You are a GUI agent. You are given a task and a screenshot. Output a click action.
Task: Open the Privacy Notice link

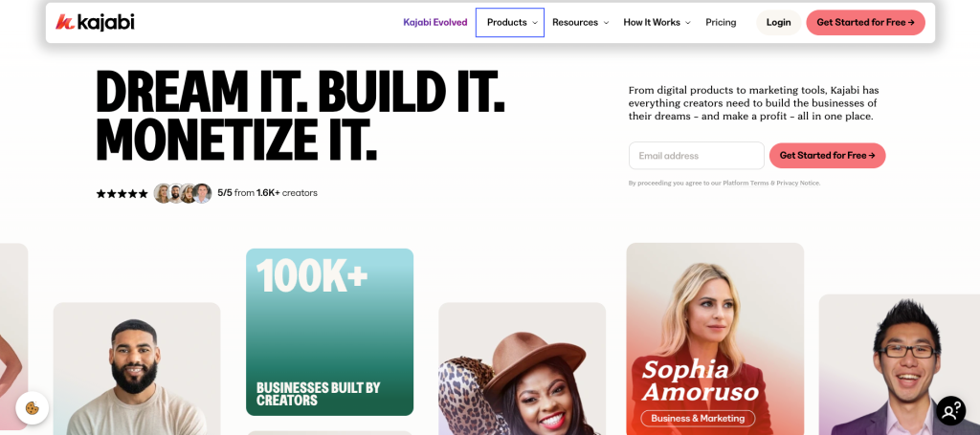[x=797, y=184]
